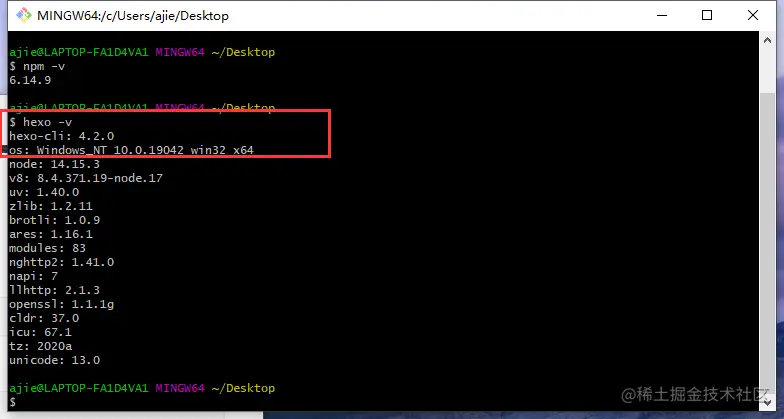Click the scrollbar down arrow
The image size is (784, 419).
click(767, 401)
